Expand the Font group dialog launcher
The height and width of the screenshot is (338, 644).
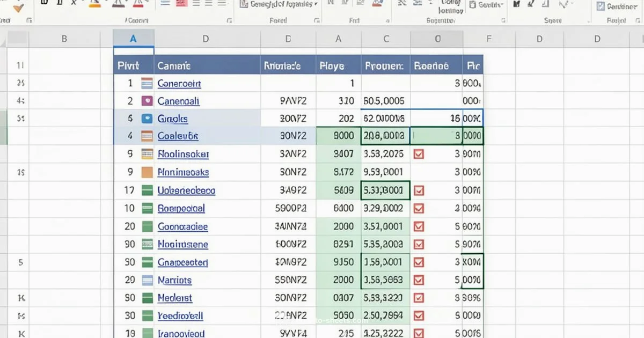(x=230, y=20)
